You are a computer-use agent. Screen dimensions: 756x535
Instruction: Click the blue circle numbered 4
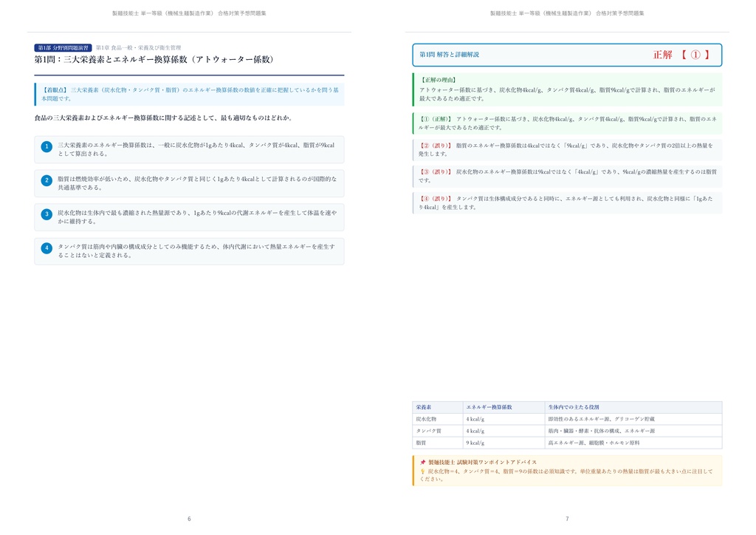click(x=47, y=248)
